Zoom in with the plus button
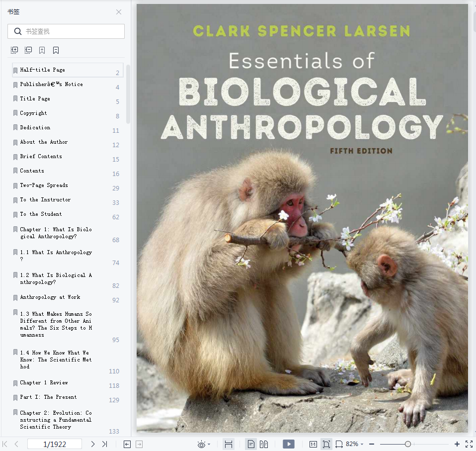The height and width of the screenshot is (451, 476). 457,444
